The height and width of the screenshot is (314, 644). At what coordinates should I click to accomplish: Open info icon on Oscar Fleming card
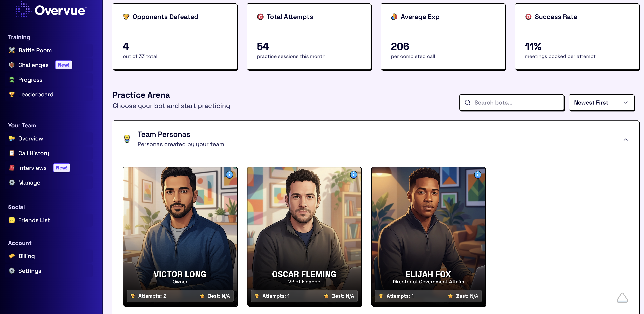(353, 175)
